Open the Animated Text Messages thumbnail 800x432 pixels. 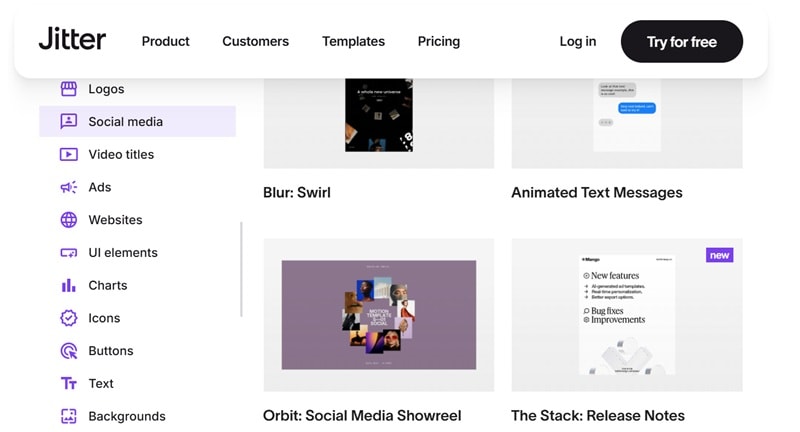click(627, 123)
